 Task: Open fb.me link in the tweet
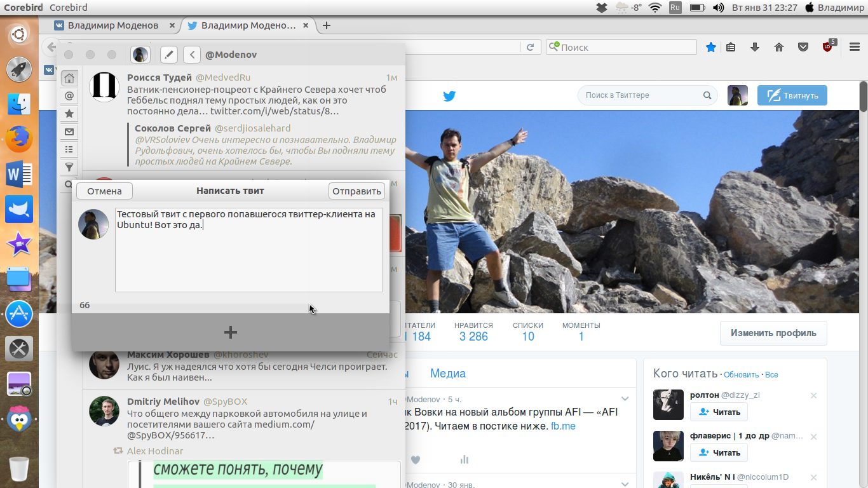[563, 426]
